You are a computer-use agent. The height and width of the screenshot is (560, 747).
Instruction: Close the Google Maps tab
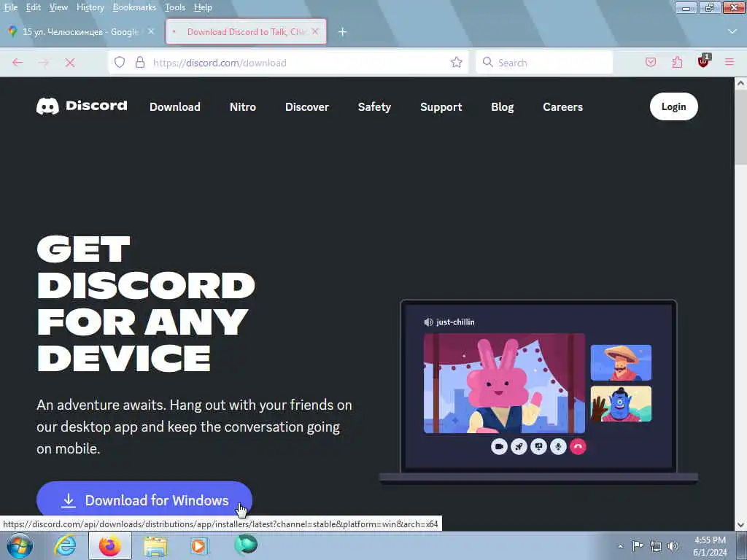click(151, 31)
